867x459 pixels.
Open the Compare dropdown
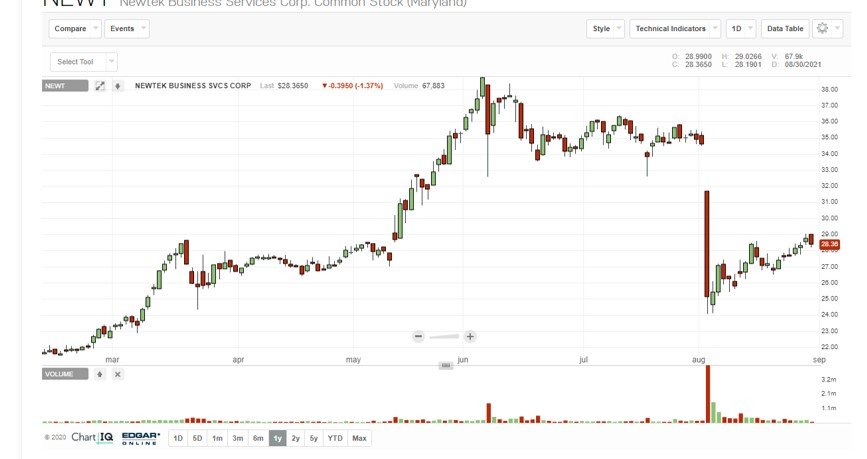(75, 29)
